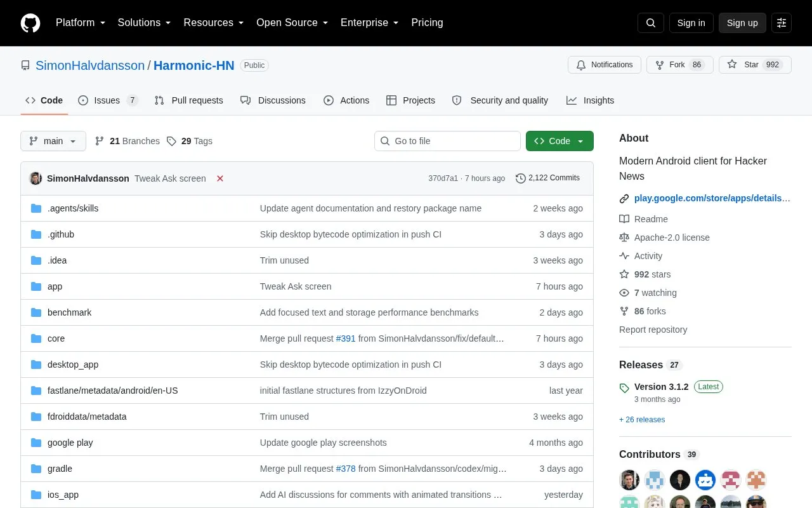
Task: Open the Projects tab
Action: [x=410, y=100]
